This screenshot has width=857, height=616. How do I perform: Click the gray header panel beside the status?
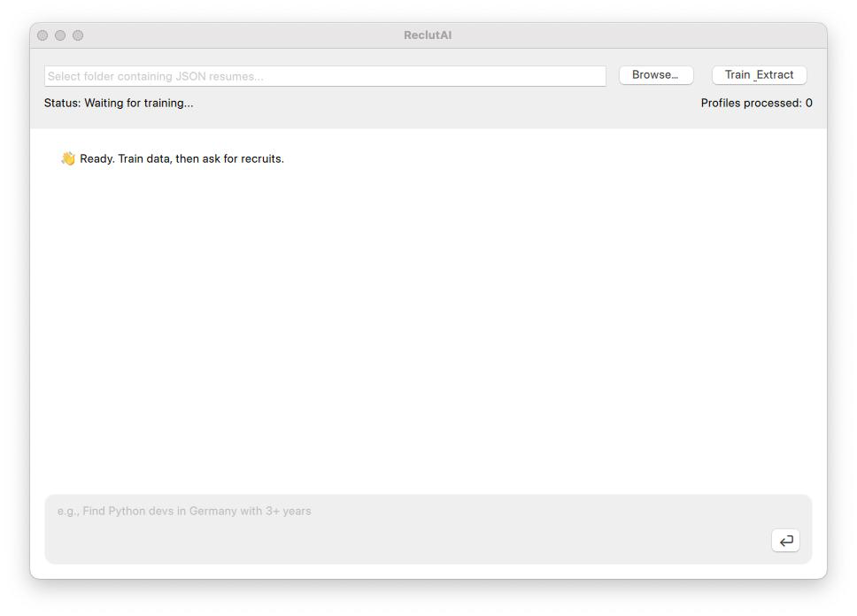[443, 106]
